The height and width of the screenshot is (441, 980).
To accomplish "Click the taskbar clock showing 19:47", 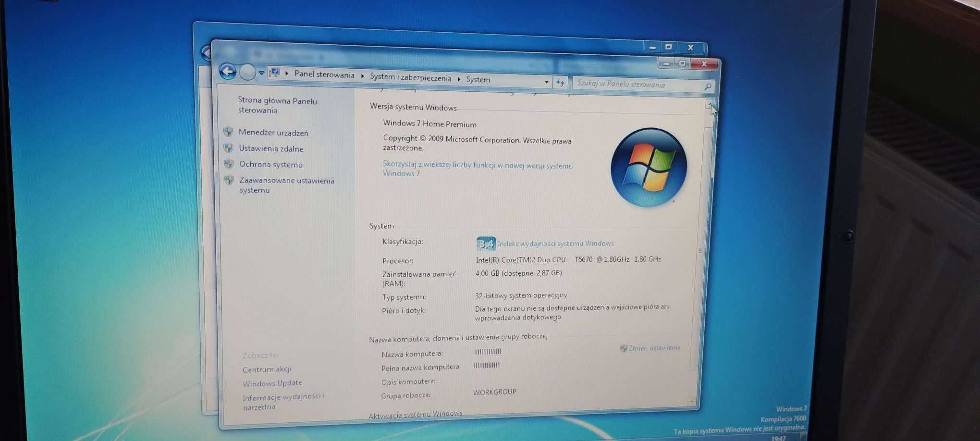I will click(778, 438).
